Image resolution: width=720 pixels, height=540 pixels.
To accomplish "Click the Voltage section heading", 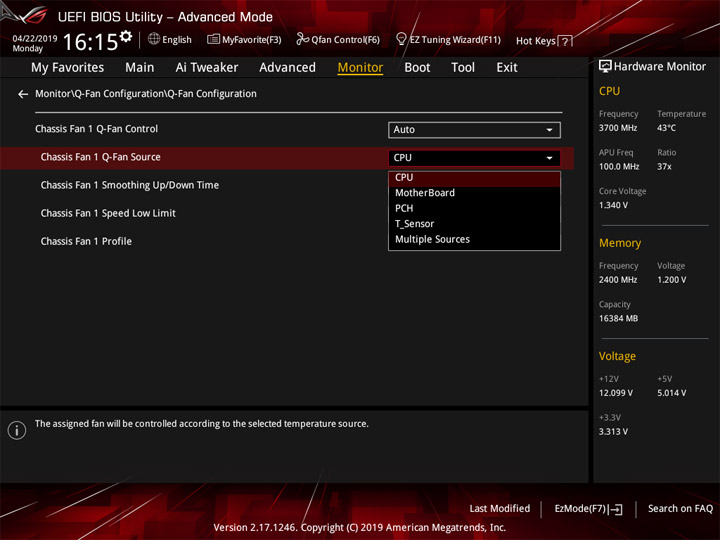I will 617,356.
